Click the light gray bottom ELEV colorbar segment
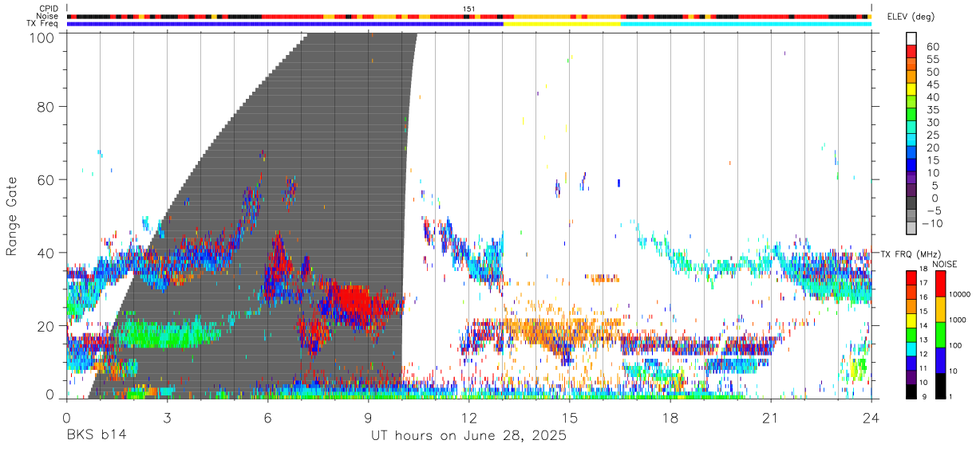The image size is (980, 452). click(911, 229)
